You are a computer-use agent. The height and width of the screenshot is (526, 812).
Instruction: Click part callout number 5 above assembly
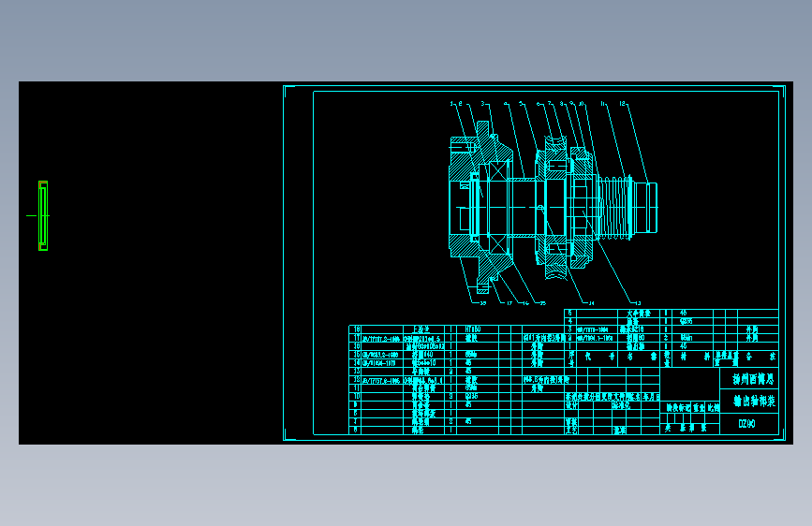click(521, 104)
